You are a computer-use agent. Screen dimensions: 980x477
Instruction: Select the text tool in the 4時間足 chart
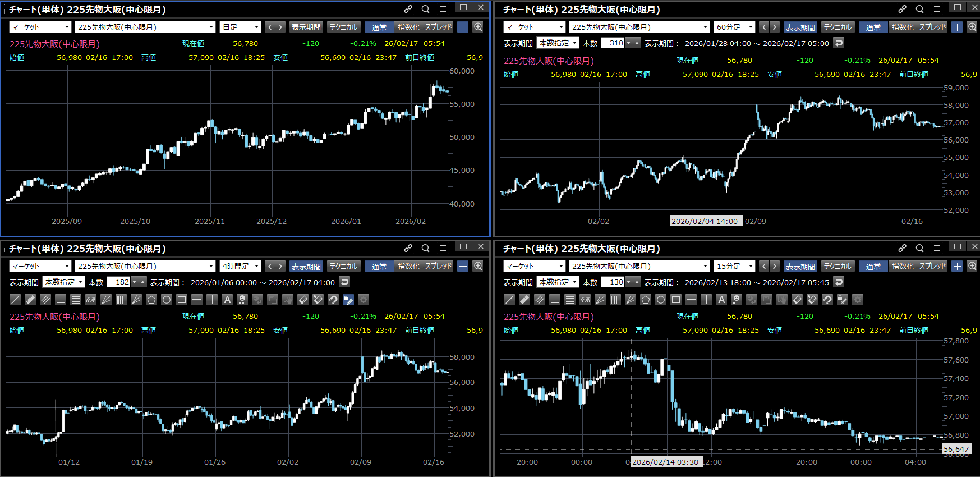227,300
